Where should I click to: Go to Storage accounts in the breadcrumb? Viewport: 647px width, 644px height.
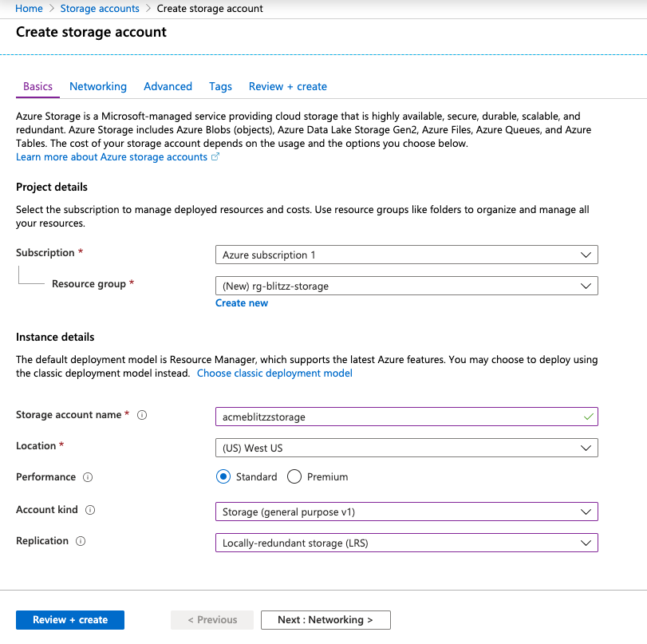(100, 8)
